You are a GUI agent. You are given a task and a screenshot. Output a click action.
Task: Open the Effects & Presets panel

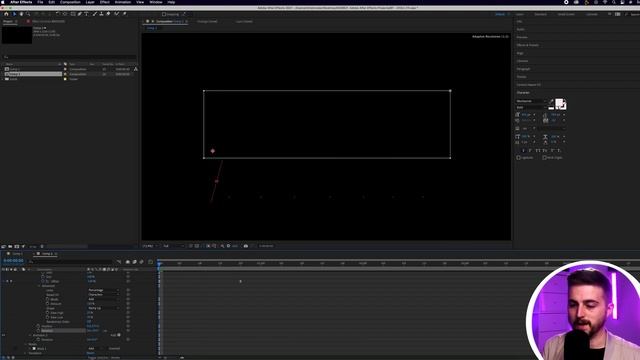tap(528, 45)
